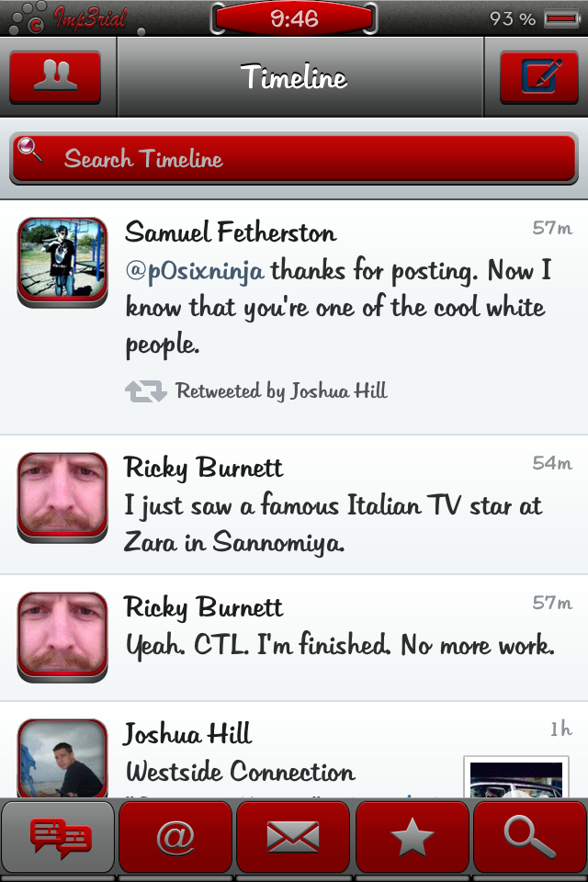Tap the 9:46 clock in status bar

point(294,18)
